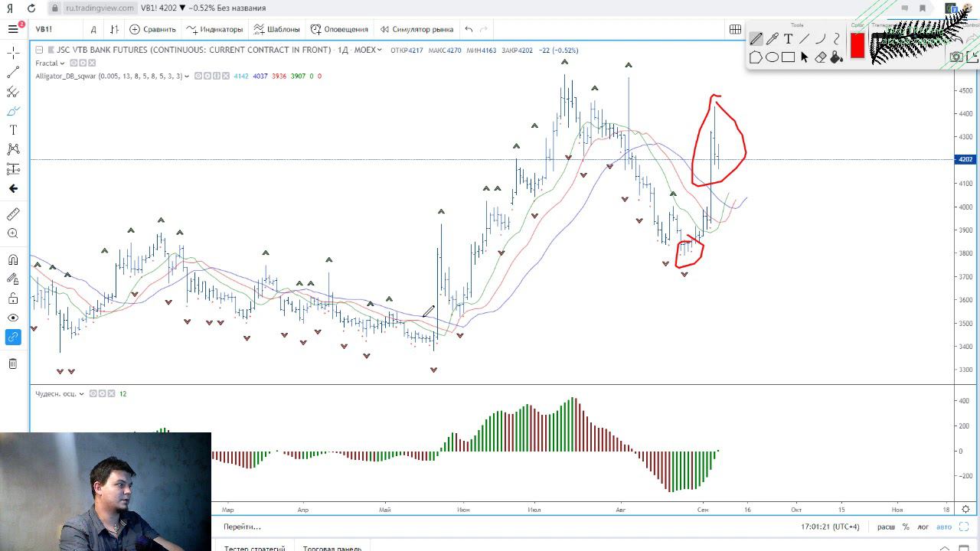Hide the Awesome Oscillator indicator pane

pyautogui.click(x=93, y=393)
